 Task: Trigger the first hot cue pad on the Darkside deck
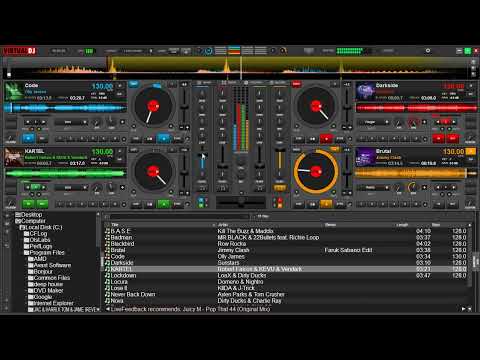point(362,138)
